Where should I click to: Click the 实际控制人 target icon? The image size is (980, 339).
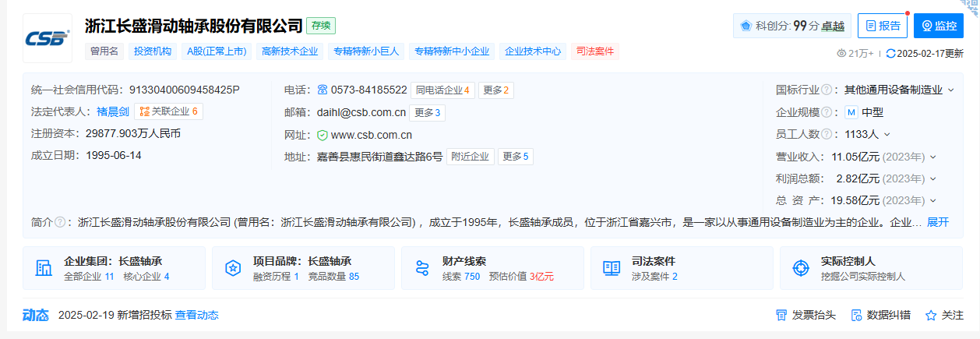coord(801,268)
